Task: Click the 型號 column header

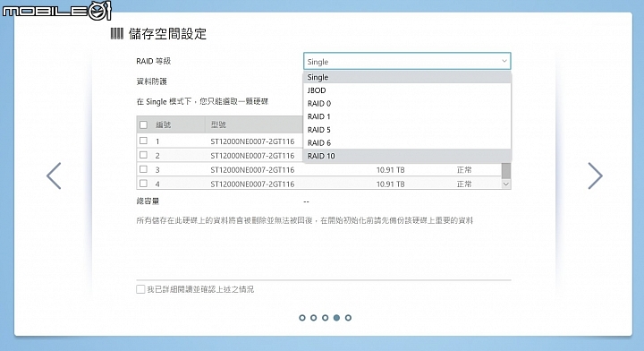Action: [x=218, y=124]
